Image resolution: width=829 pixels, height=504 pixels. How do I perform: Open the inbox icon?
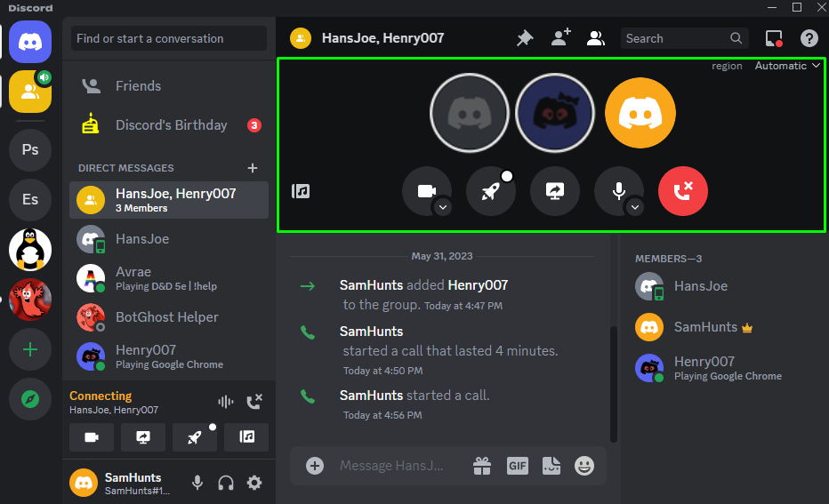pyautogui.click(x=774, y=38)
